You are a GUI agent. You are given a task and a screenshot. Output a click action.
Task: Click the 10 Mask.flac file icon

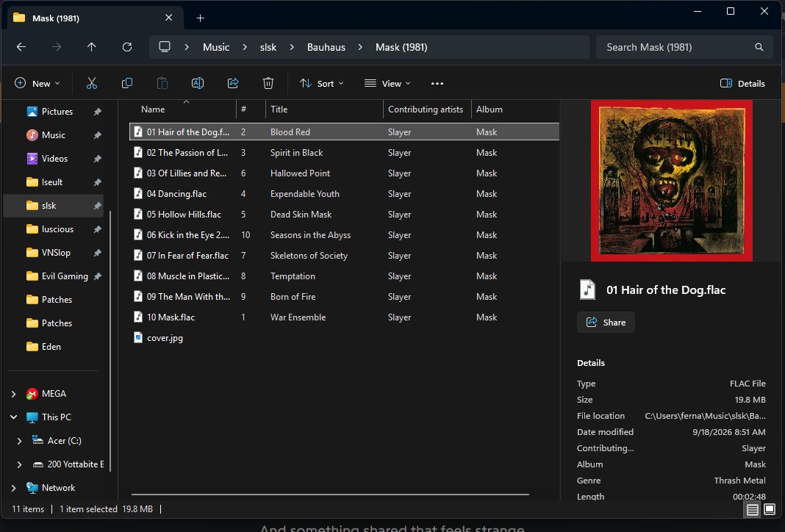tap(138, 317)
